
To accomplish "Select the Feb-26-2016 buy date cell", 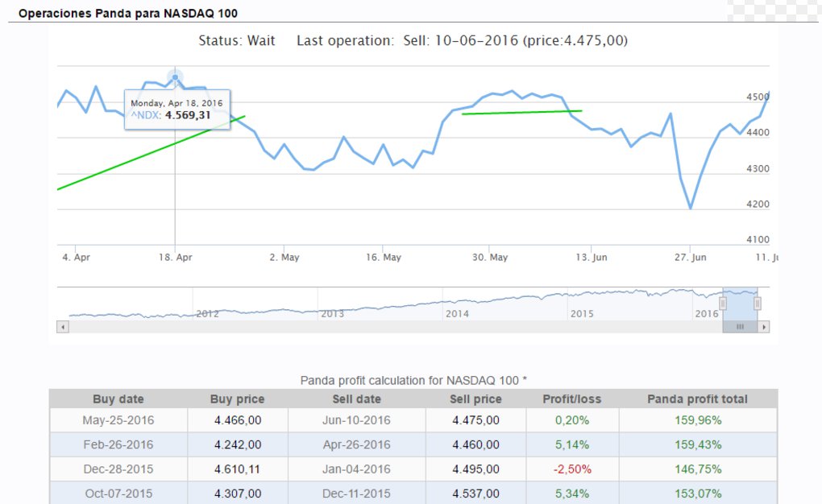I will point(118,444).
